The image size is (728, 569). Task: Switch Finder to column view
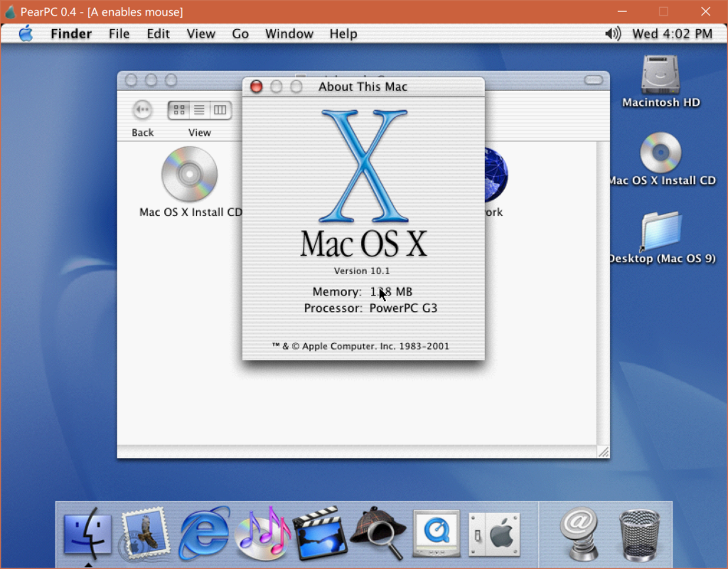tap(219, 110)
